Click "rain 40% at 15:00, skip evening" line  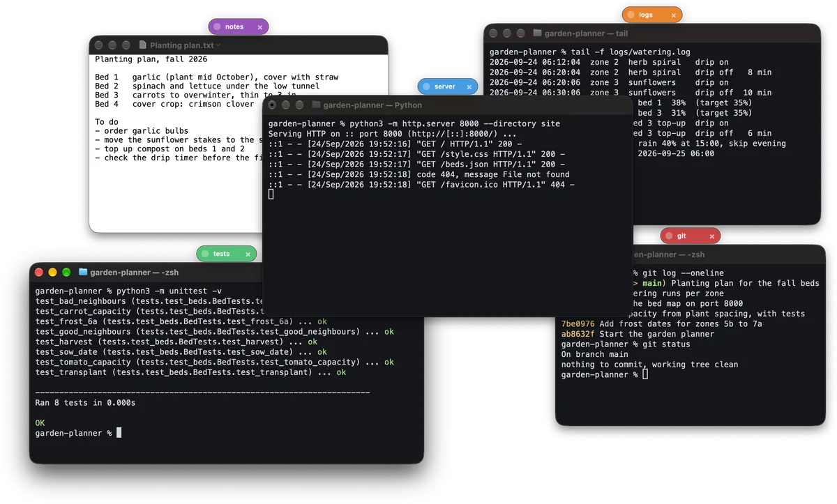click(712, 144)
